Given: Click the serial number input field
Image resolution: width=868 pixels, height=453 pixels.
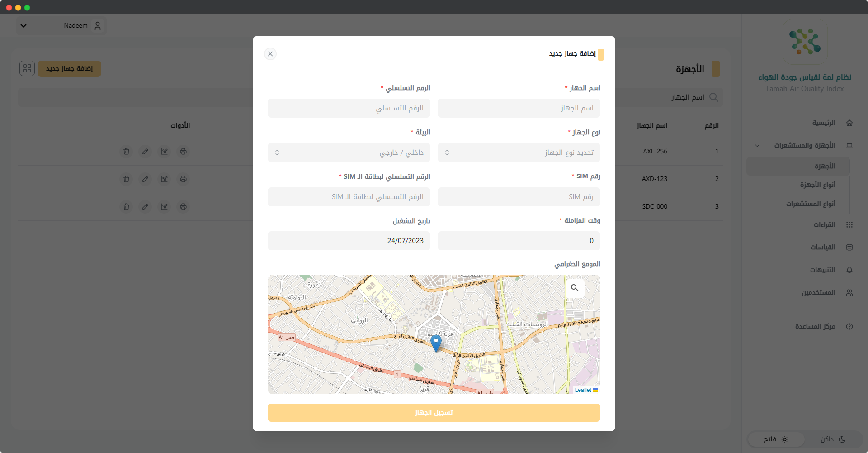Looking at the screenshot, I should [x=349, y=108].
